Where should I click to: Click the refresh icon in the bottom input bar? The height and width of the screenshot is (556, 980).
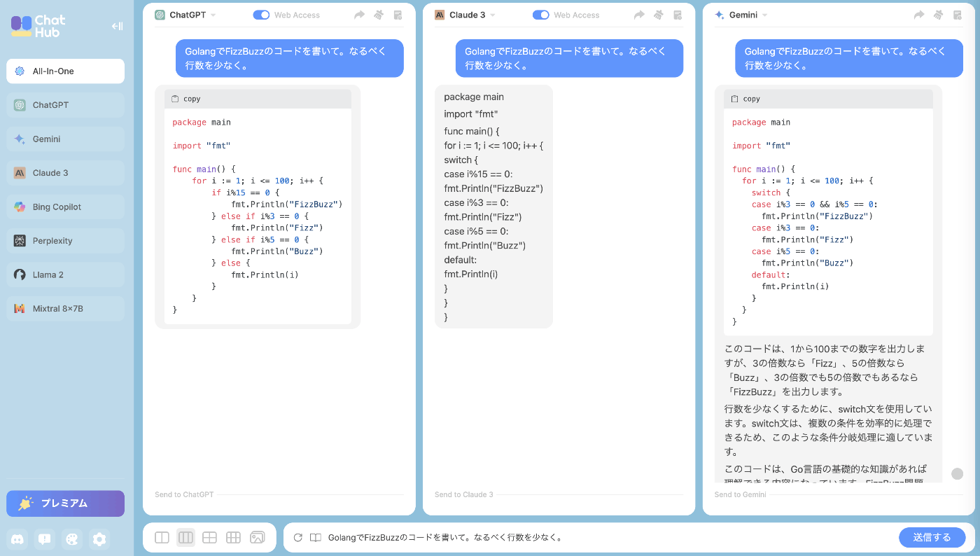point(297,538)
